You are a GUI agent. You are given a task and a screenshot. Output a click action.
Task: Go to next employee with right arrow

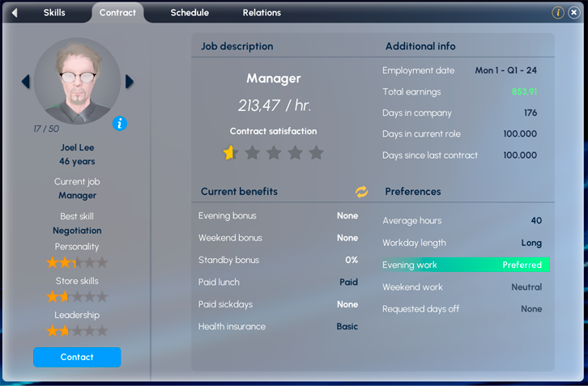coord(130,81)
